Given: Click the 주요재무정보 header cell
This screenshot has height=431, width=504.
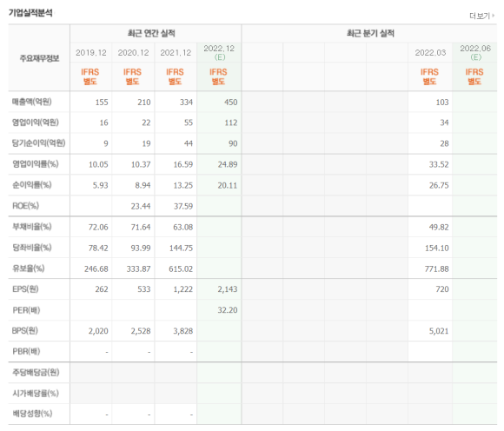Looking at the screenshot, I should tap(39, 58).
